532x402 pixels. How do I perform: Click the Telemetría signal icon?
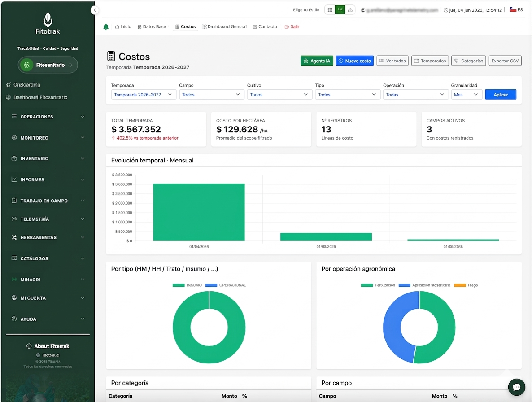[14, 219]
